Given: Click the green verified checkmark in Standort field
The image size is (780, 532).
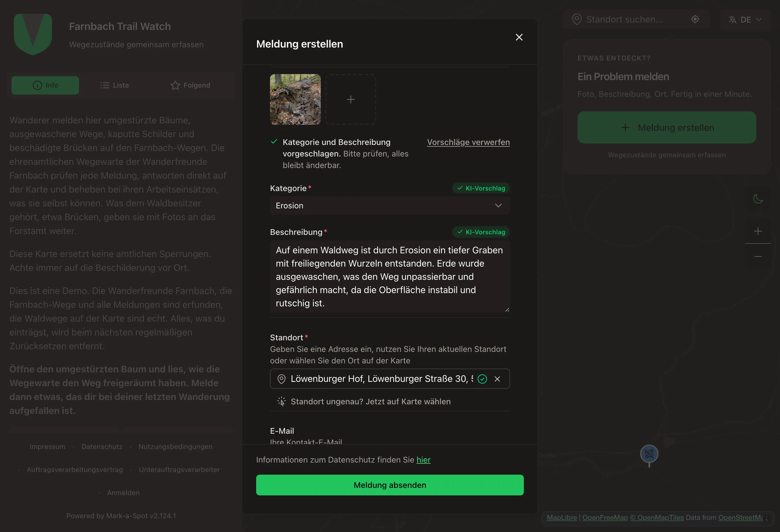Looking at the screenshot, I should 482,379.
